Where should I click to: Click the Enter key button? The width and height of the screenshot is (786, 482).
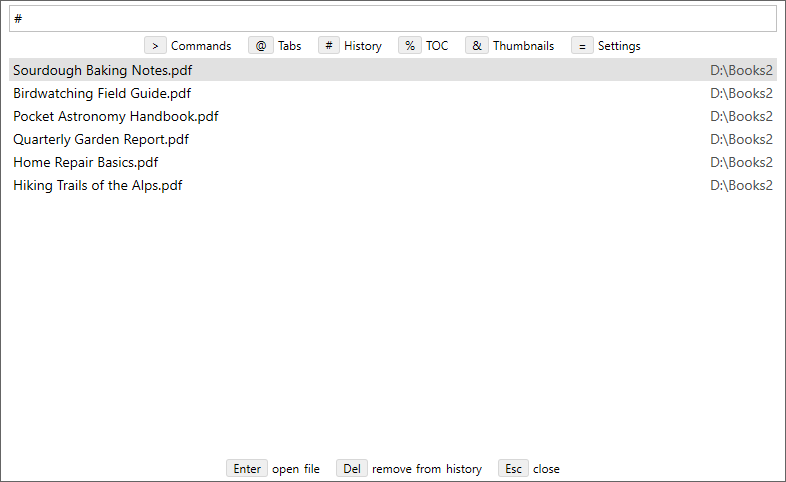tap(247, 468)
